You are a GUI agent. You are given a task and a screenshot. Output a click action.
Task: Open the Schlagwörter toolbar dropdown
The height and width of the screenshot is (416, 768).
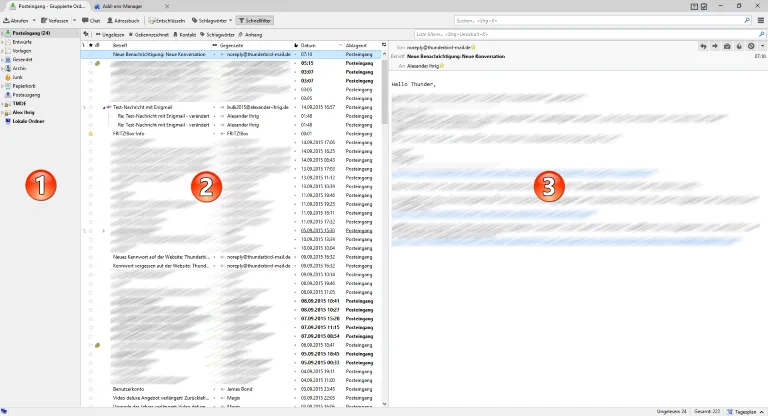coord(212,21)
